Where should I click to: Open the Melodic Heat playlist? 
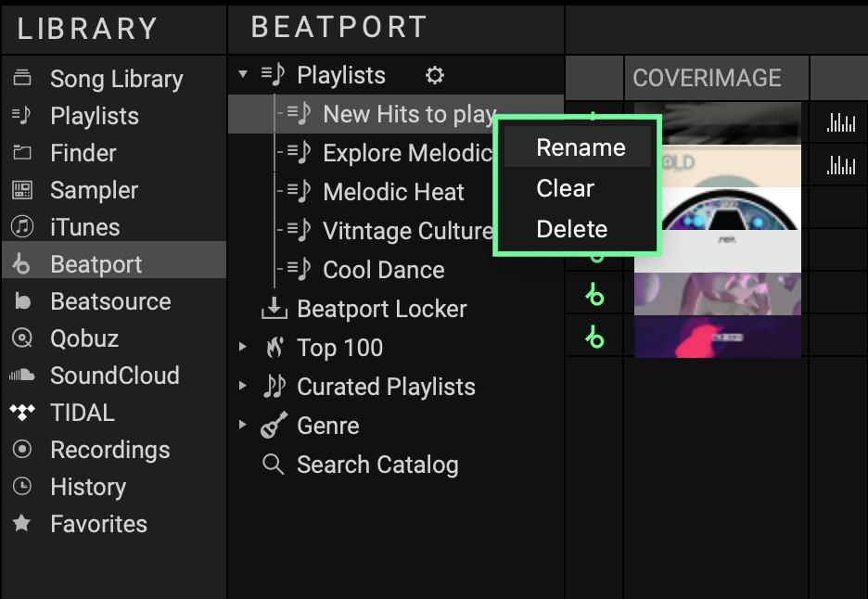coord(393,192)
